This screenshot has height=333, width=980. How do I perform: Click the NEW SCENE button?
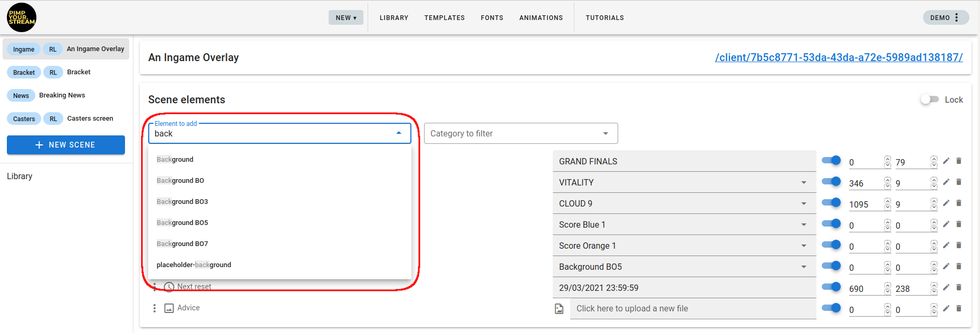point(66,145)
